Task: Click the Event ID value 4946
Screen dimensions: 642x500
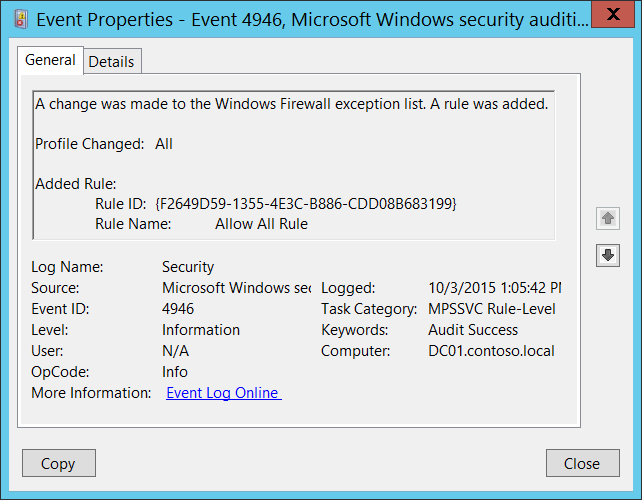Action: [178, 309]
